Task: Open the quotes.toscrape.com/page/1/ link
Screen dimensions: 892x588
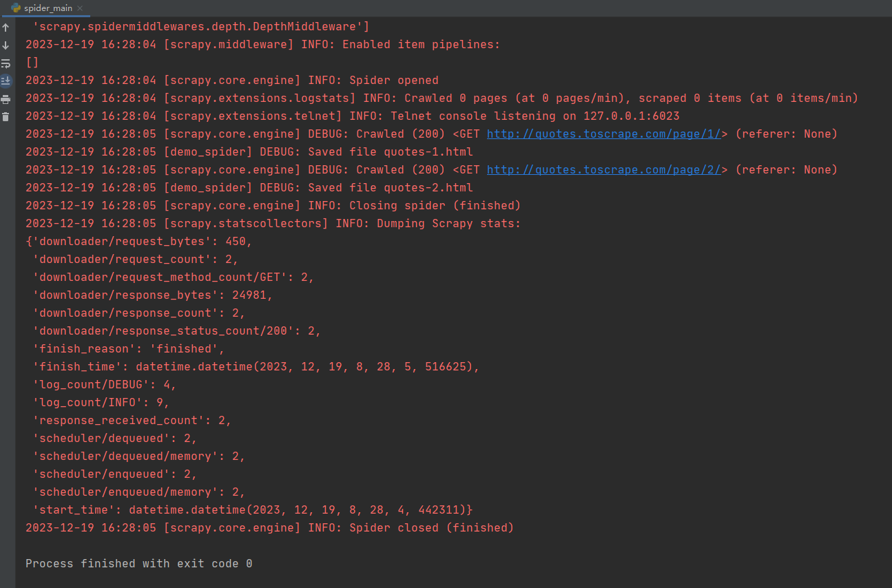Action: point(603,134)
